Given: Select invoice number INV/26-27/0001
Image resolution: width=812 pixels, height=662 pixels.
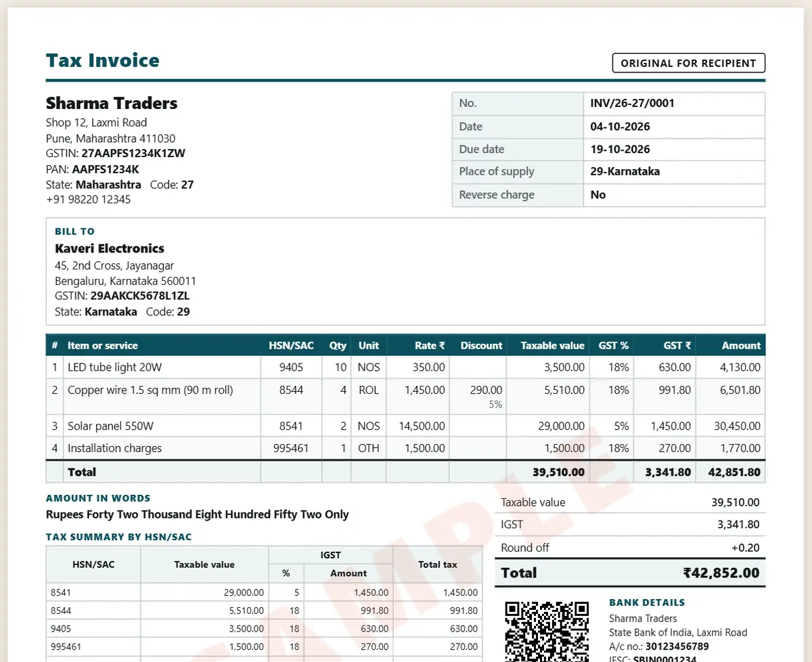Looking at the screenshot, I should pos(632,103).
